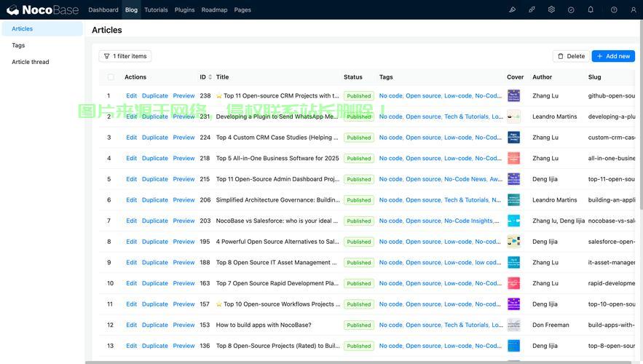Open the Plugins menu
The height and width of the screenshot is (364, 643).
click(184, 10)
